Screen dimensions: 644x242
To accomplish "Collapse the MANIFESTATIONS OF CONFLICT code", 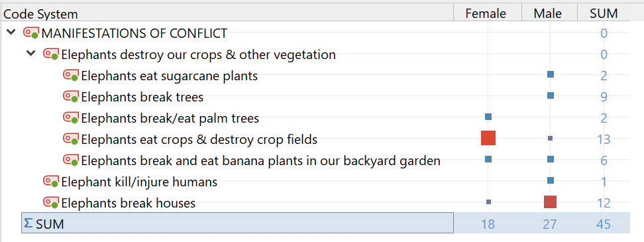I will point(11,33).
